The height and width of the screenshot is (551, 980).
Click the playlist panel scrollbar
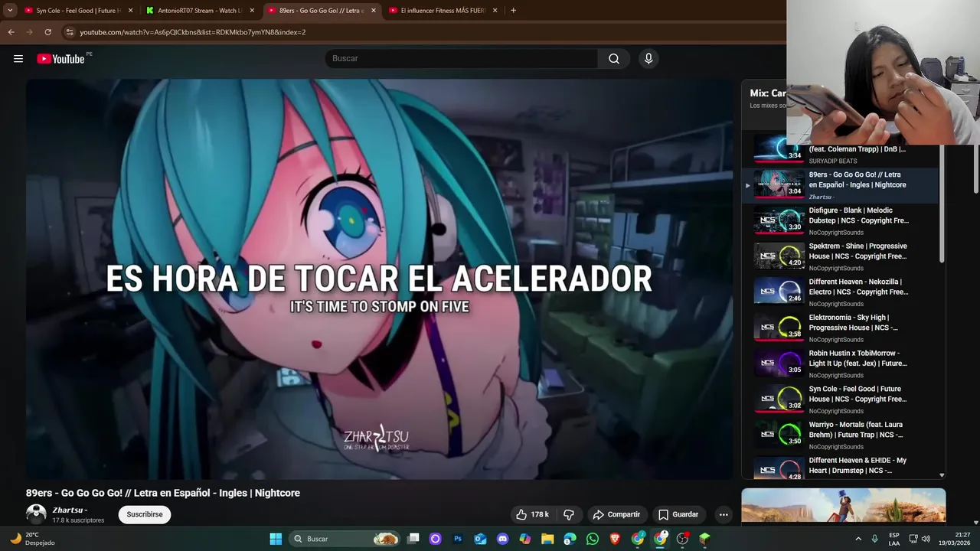click(x=942, y=203)
